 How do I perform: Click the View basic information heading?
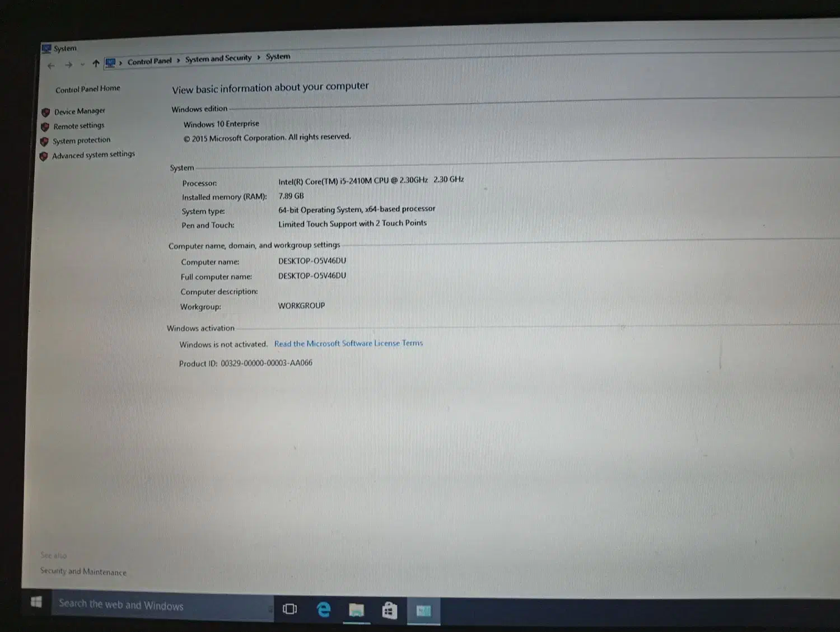(x=270, y=88)
